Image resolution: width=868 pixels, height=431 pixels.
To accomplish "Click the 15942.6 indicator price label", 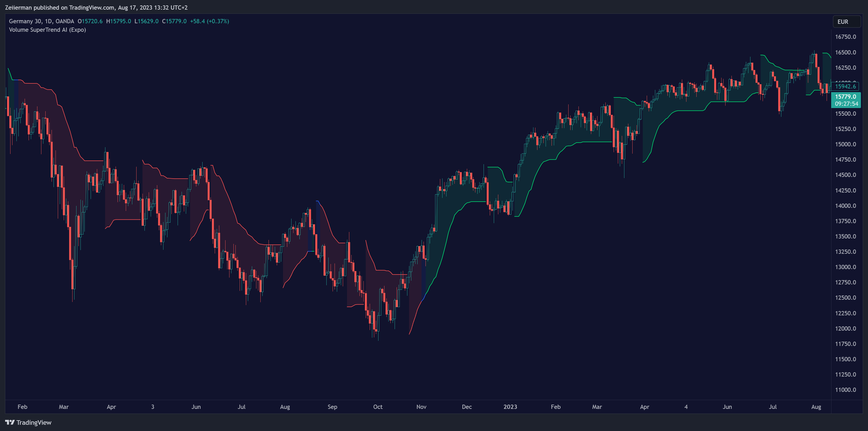I will [845, 86].
